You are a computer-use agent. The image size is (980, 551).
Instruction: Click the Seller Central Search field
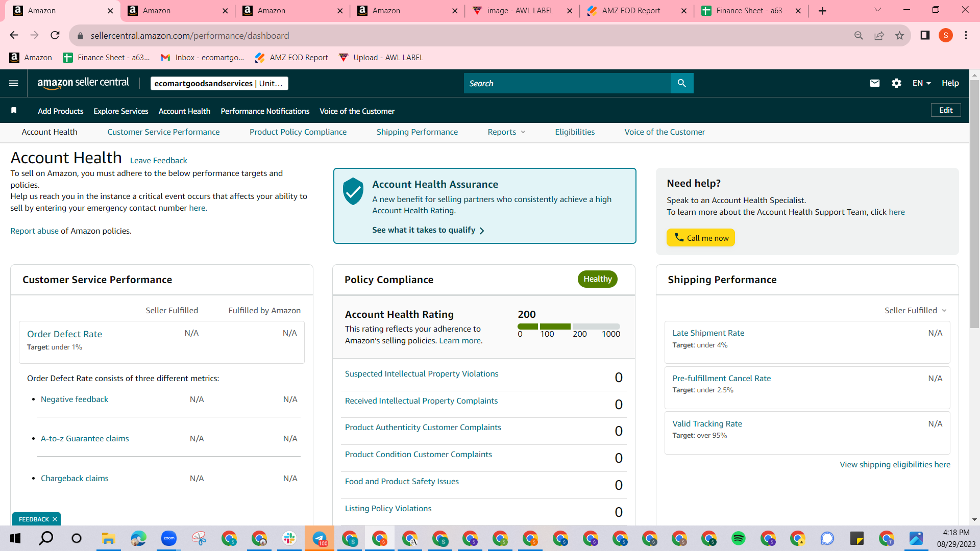(567, 83)
